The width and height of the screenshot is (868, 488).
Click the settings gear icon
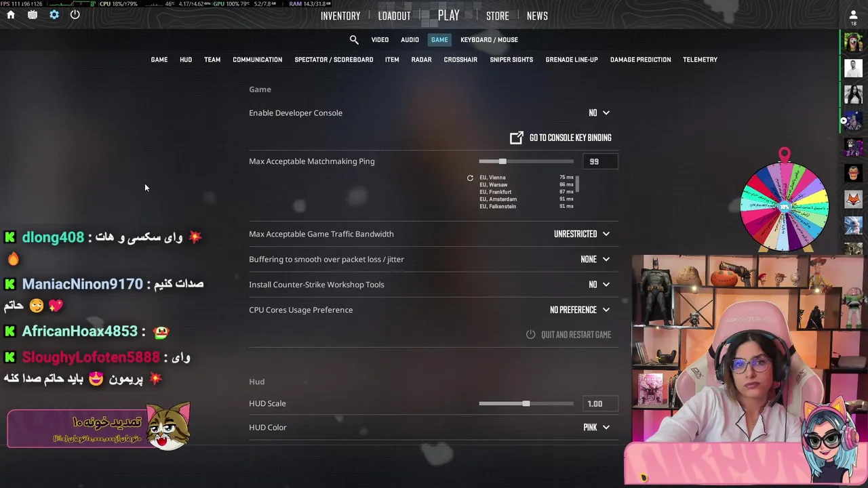coord(54,15)
